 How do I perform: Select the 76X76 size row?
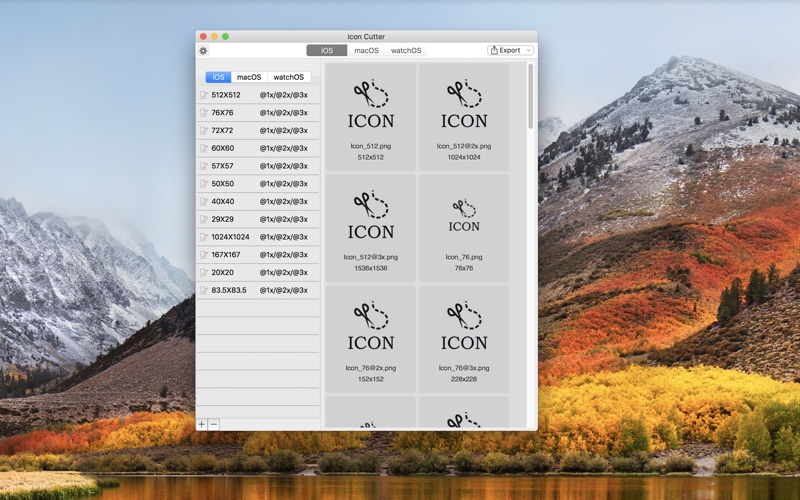tap(258, 113)
